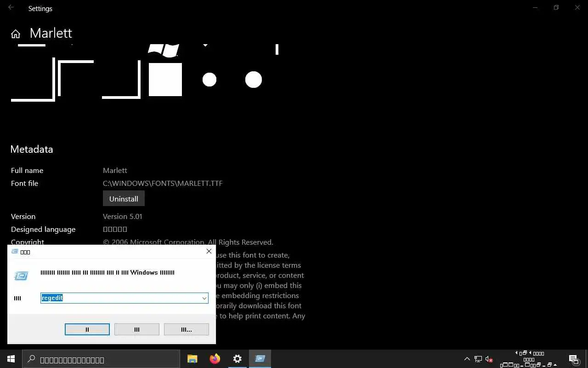Launch Firefox from the taskbar
The height and width of the screenshot is (368, 588).
click(x=215, y=359)
